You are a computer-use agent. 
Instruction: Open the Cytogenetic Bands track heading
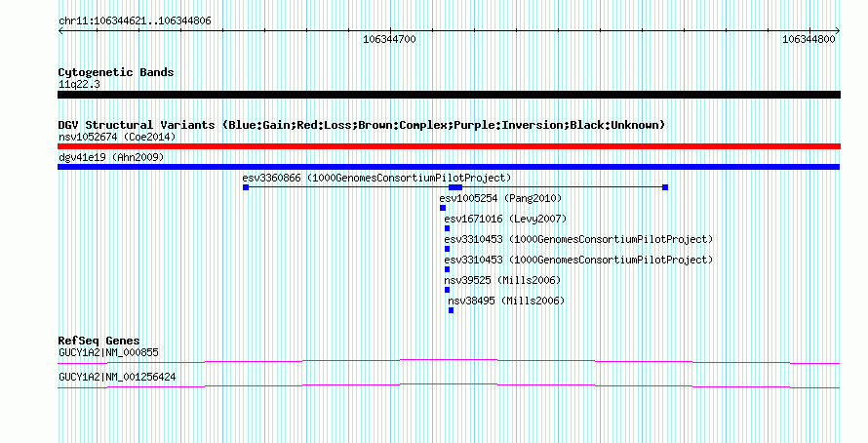[x=116, y=72]
